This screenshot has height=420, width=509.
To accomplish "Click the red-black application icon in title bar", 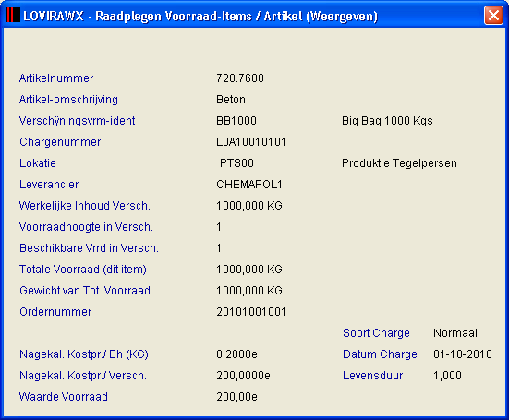I will click(13, 15).
